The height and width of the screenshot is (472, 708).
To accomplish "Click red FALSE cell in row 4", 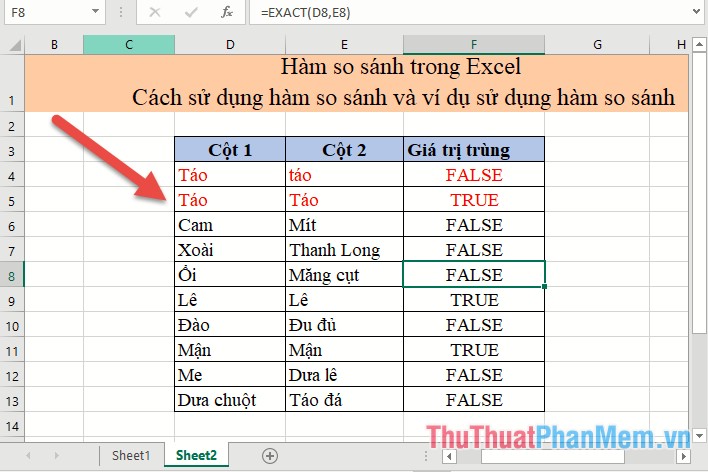I will tap(474, 175).
